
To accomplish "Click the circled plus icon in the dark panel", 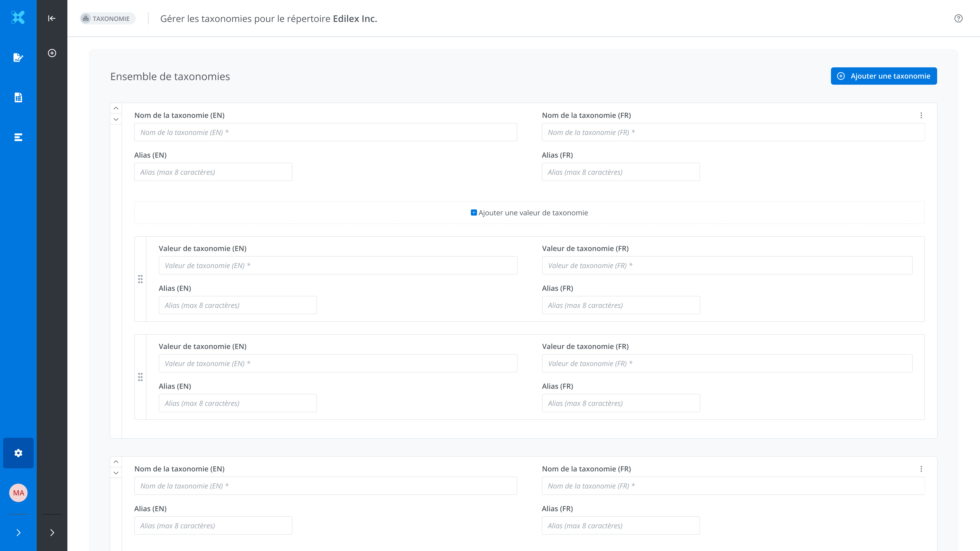I will pos(52,53).
